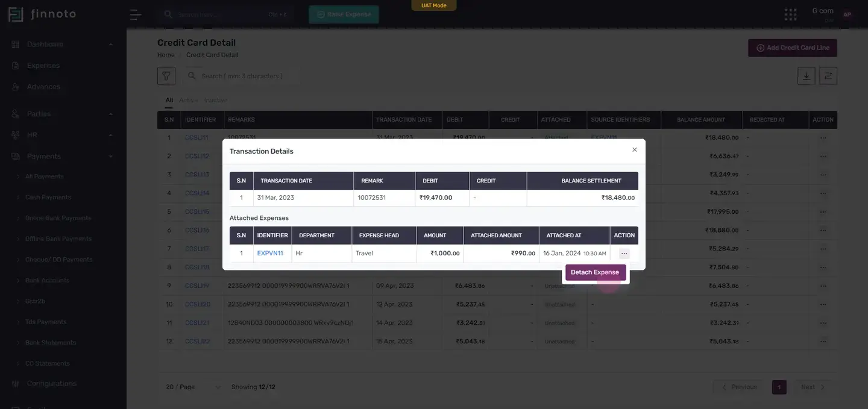Viewport: 868px width, 409px height.
Task: Click the Home breadcrumb link
Action: pos(166,55)
